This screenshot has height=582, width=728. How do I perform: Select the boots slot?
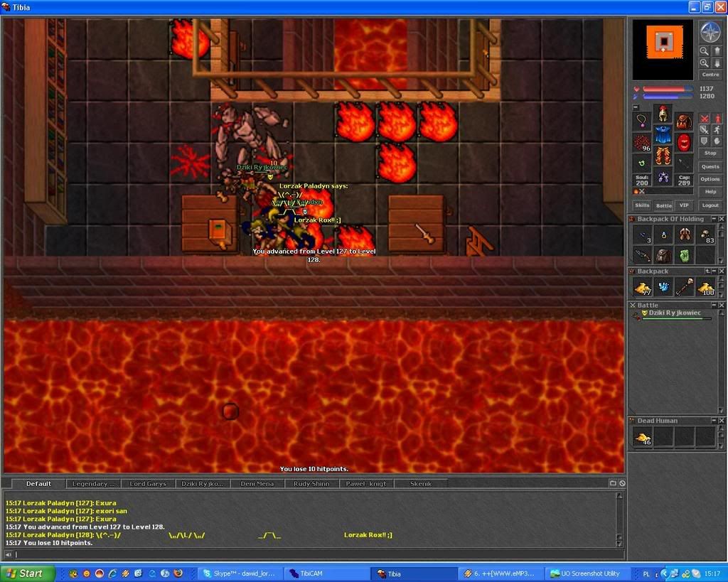pos(663,177)
